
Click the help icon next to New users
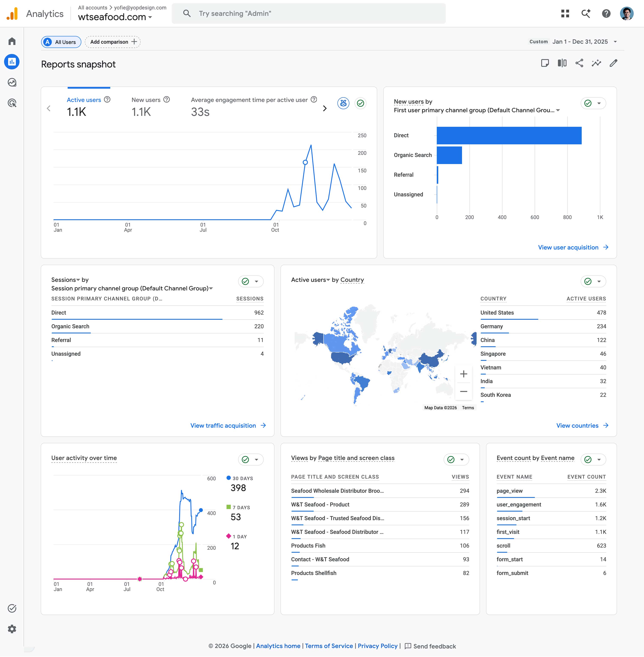[x=167, y=99]
